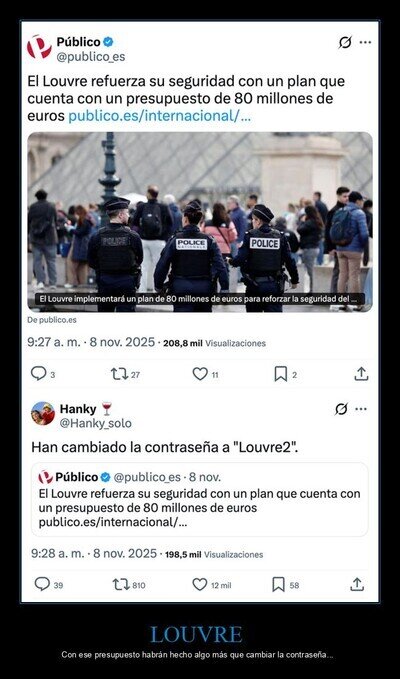The width and height of the screenshot is (400, 679).
Task: Open Grok icon on Público tweet
Action: (345, 42)
